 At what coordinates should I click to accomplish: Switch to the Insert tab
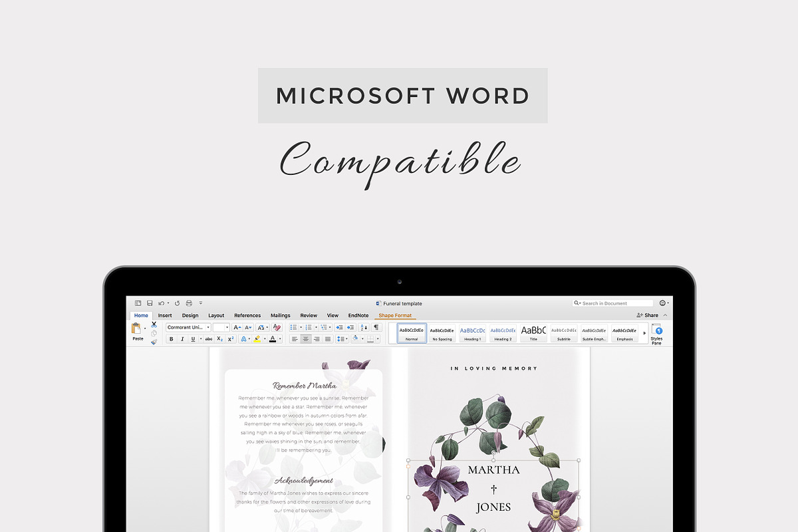165,315
